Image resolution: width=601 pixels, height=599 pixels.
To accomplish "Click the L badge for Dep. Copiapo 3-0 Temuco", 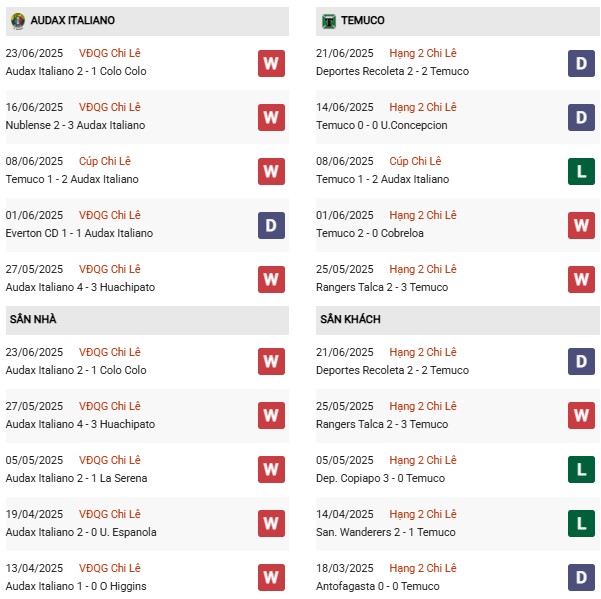I will pyautogui.click(x=581, y=469).
